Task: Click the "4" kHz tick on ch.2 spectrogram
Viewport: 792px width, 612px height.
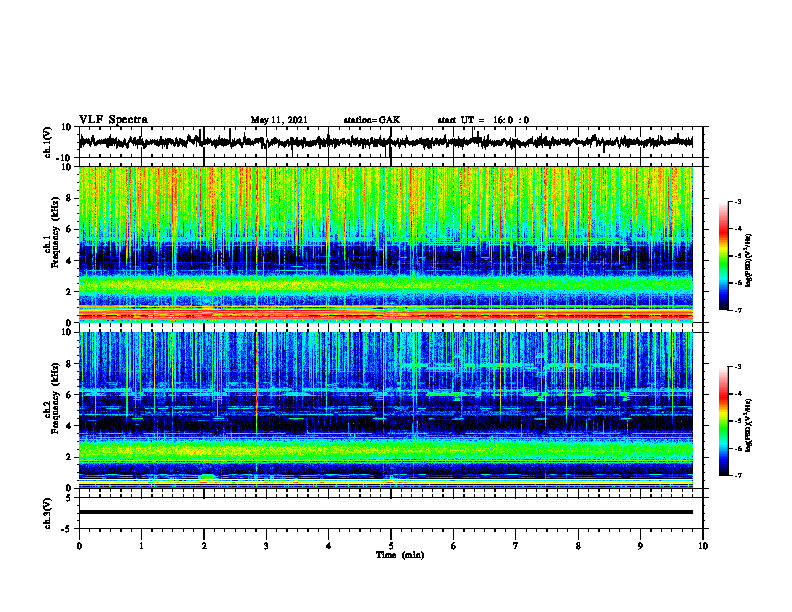Action: pos(70,426)
